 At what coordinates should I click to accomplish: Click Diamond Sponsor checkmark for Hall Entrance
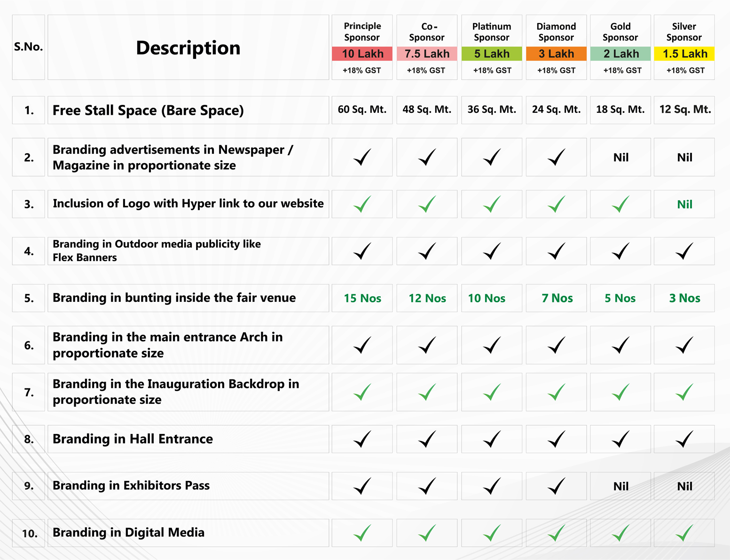(556, 439)
